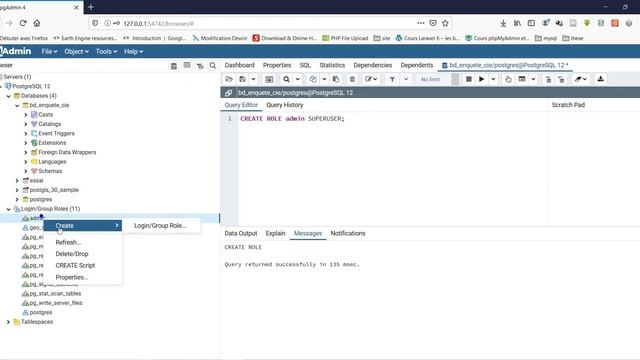Open the Edit pencil dropdown
Image resolution: width=640 pixels, height=360 pixels.
tap(371, 79)
